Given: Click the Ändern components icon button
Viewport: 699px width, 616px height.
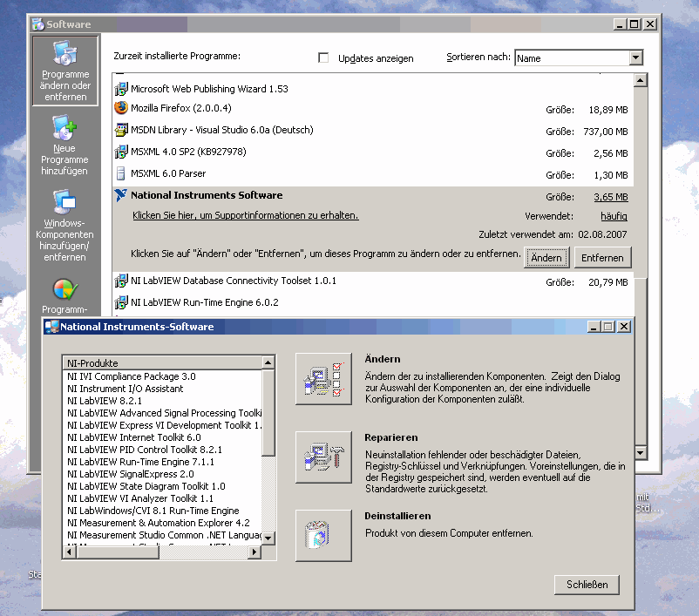Looking at the screenshot, I should click(x=323, y=379).
